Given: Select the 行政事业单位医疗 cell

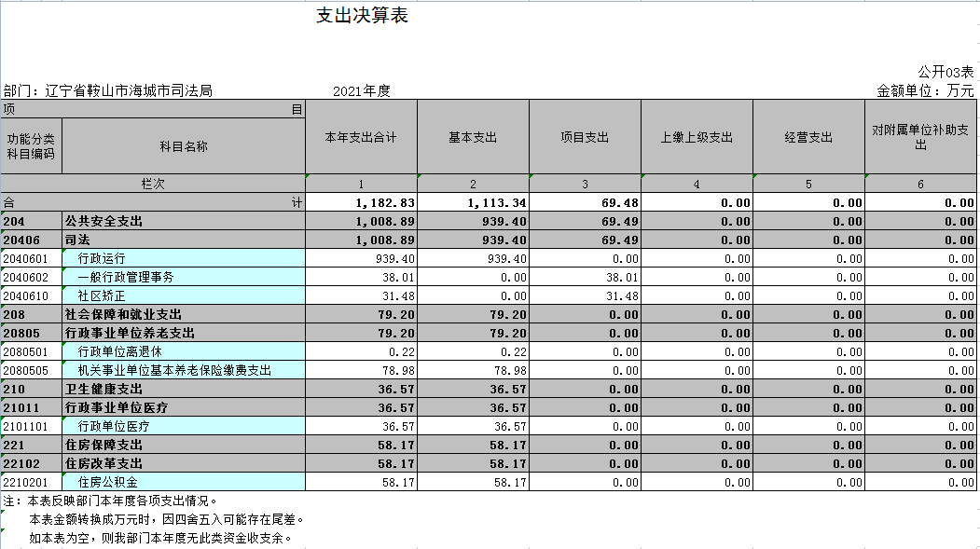Looking at the screenshot, I should [184, 408].
